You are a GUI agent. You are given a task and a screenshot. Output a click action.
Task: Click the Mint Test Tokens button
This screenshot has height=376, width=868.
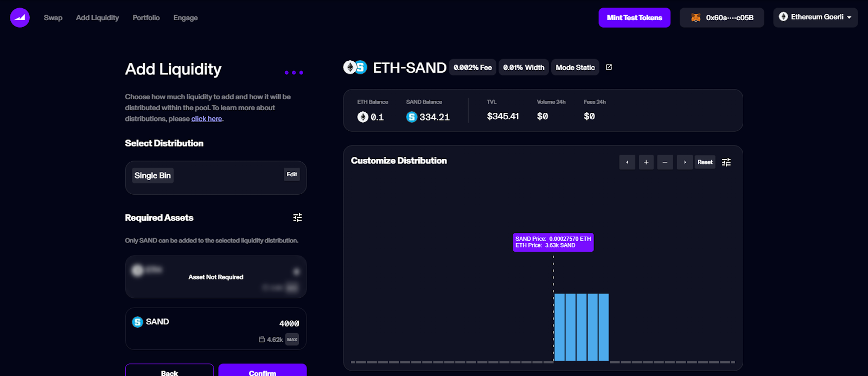click(634, 18)
